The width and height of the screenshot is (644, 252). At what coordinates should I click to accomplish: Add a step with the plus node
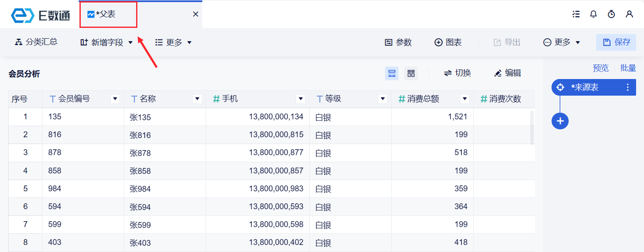coord(560,121)
